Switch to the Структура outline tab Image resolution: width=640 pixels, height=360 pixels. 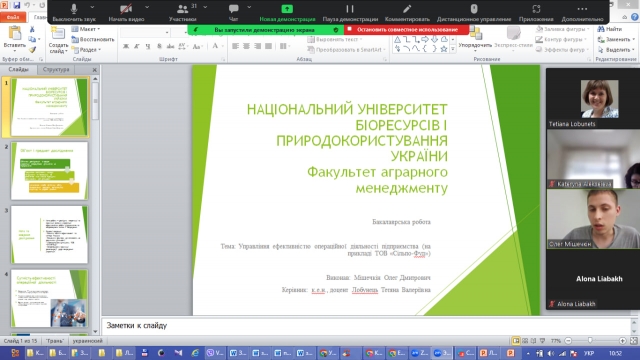[x=56, y=69]
